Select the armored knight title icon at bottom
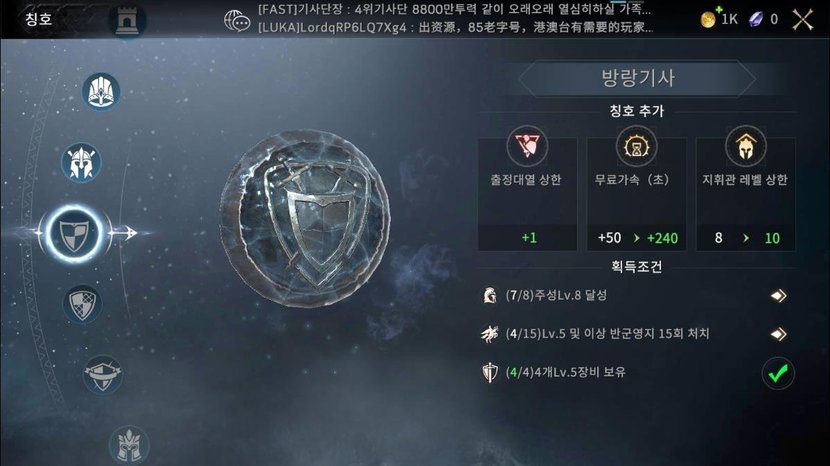Image resolution: width=830 pixels, height=466 pixels. pos(129,445)
